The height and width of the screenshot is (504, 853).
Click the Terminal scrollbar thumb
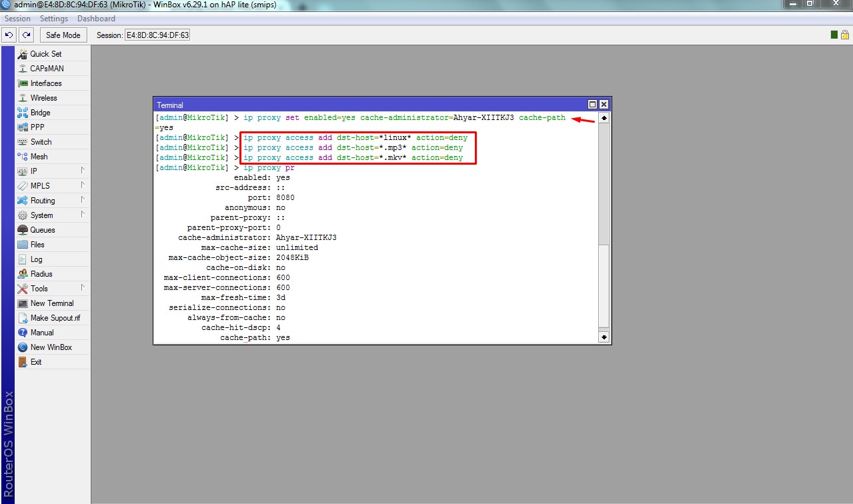pyautogui.click(x=604, y=287)
